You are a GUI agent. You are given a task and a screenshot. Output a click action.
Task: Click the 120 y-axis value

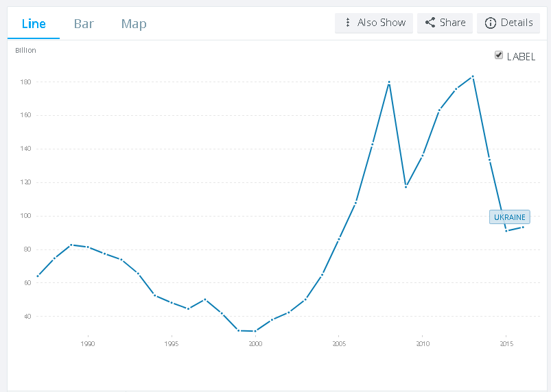pyautogui.click(x=25, y=182)
